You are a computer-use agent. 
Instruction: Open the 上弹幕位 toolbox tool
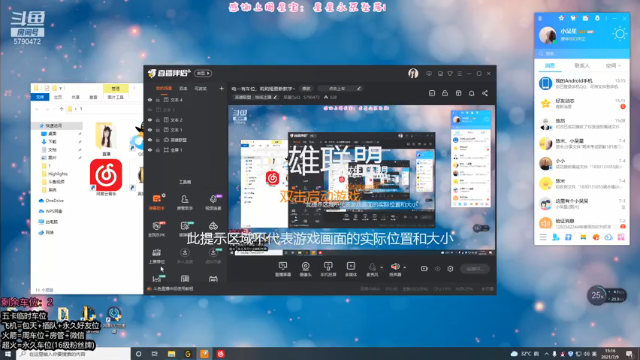pyautogui.click(x=157, y=256)
